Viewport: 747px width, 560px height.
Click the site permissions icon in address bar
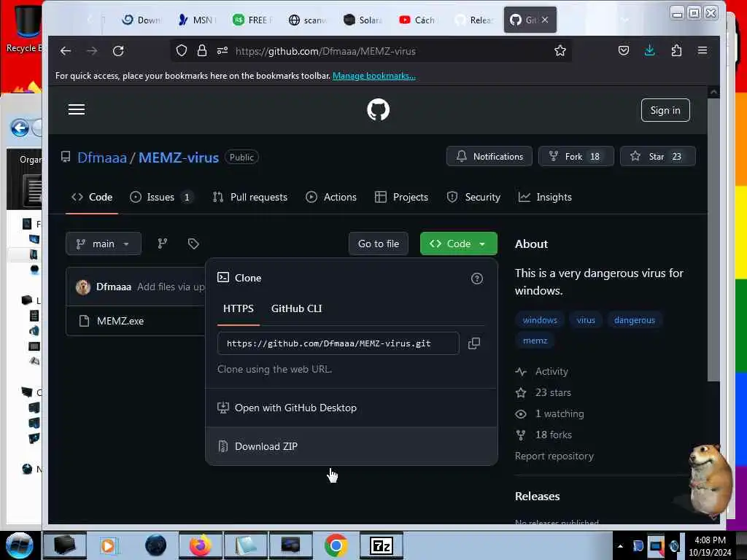pyautogui.click(x=222, y=51)
